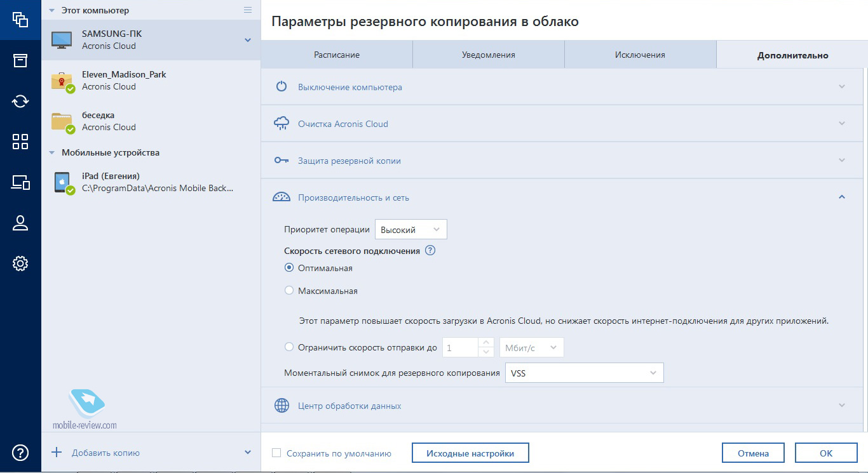Click the Центр обработки данных section title
Image resolution: width=868 pixels, height=473 pixels.
[349, 406]
